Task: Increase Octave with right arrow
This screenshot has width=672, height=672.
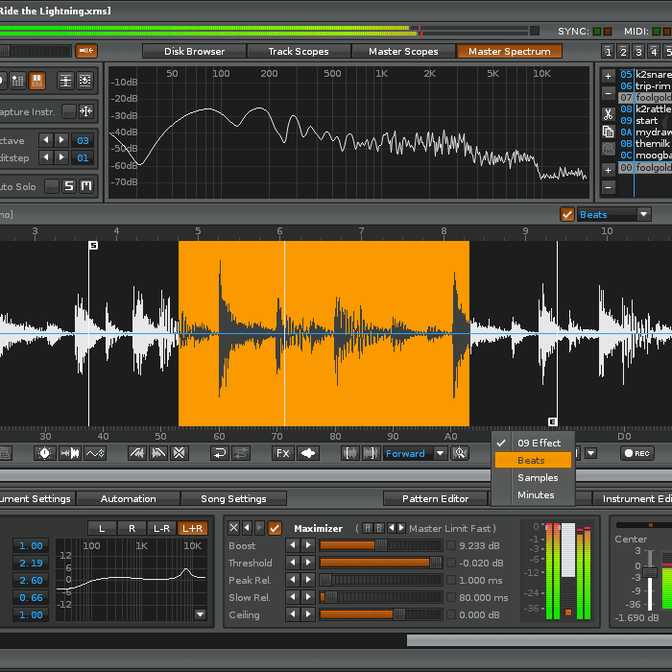Action: [61, 140]
